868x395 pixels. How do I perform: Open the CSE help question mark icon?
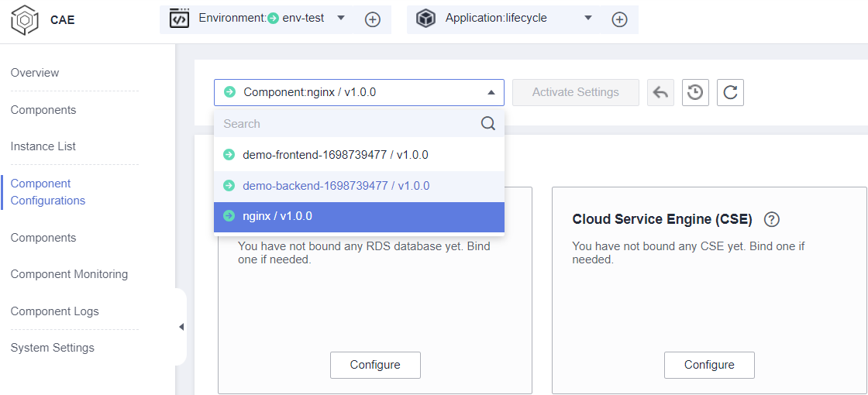point(771,219)
